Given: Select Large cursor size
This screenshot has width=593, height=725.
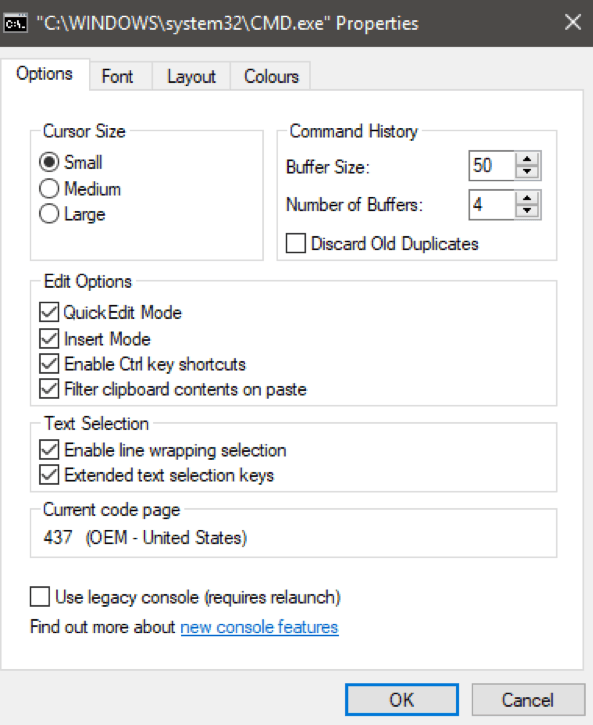Looking at the screenshot, I should pos(49,214).
